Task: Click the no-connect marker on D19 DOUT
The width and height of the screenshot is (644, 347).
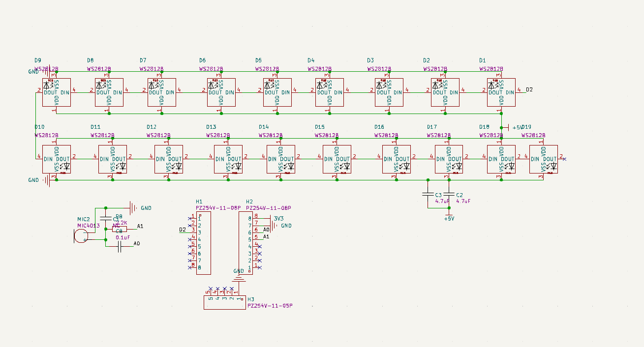Action: [x=564, y=159]
